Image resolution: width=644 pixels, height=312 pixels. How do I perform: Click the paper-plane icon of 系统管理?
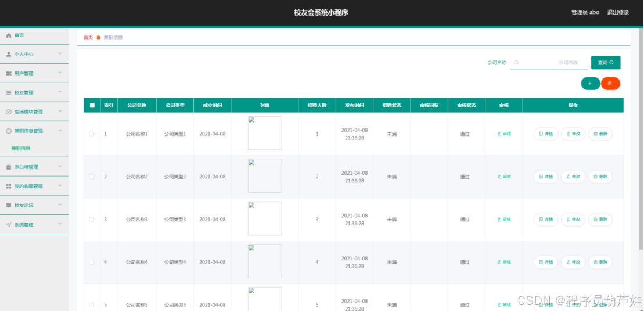[9, 225]
